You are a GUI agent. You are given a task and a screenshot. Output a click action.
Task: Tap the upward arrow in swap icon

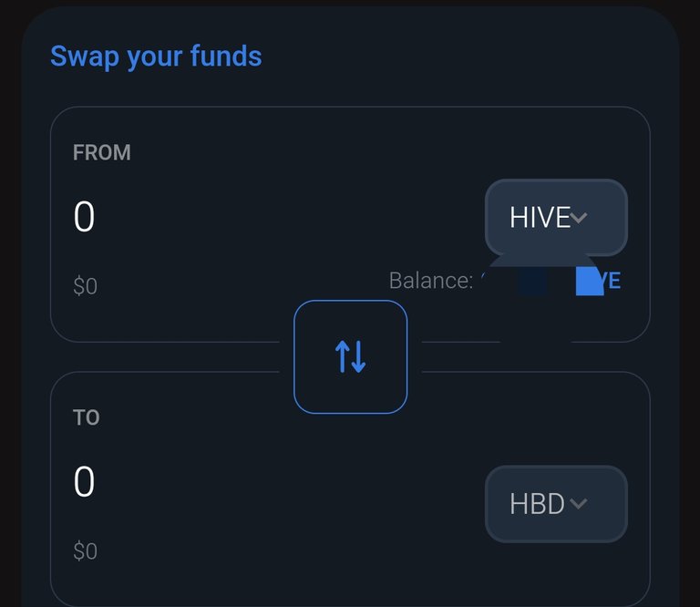coord(343,356)
